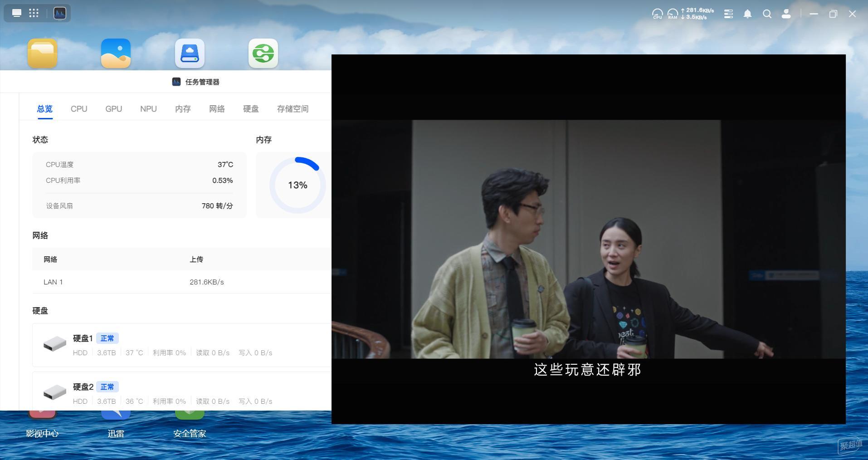
Task: Click 设备风扇 780 转/分 row
Action: coord(139,206)
